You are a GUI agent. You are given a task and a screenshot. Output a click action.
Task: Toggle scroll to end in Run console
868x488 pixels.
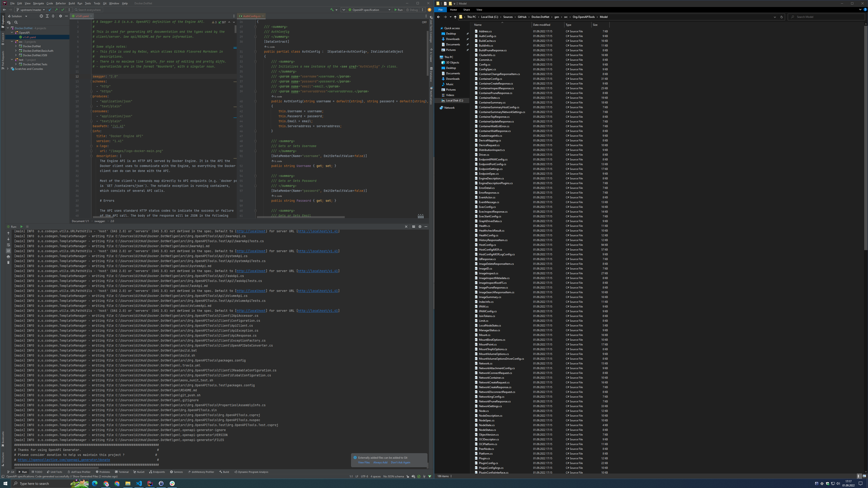point(8,251)
